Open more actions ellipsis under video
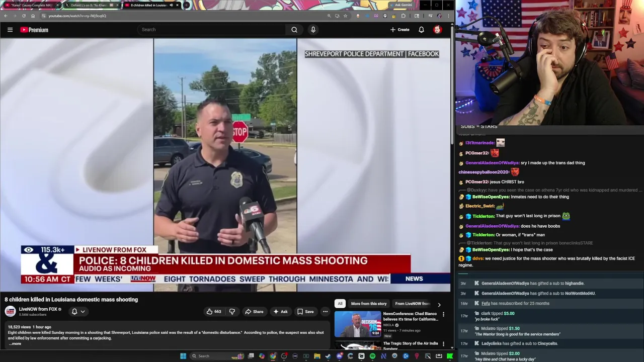 click(x=325, y=312)
